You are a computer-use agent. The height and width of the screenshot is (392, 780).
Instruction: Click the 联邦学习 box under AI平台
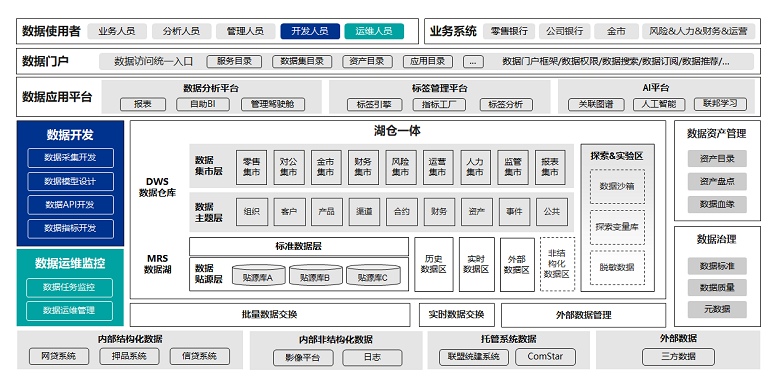click(720, 103)
